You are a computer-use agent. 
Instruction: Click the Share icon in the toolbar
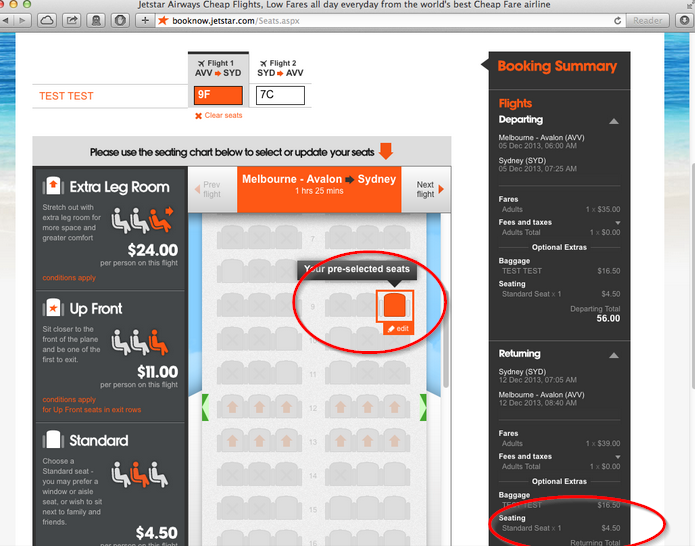[72, 20]
